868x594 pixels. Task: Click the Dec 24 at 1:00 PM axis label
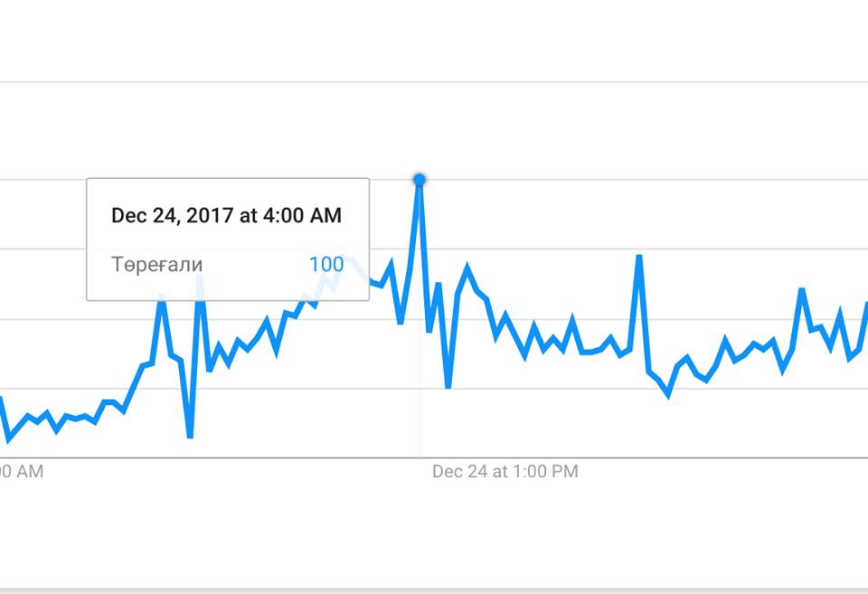coord(505,472)
